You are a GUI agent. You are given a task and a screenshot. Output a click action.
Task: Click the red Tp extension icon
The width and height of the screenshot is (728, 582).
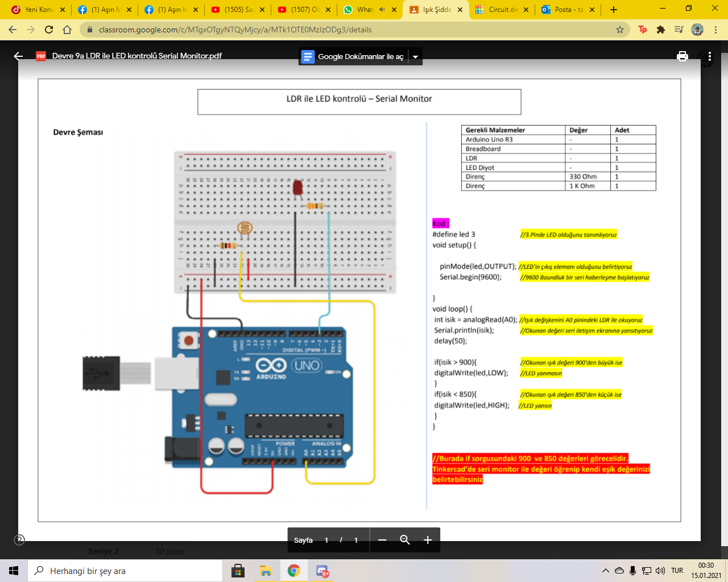click(643, 30)
